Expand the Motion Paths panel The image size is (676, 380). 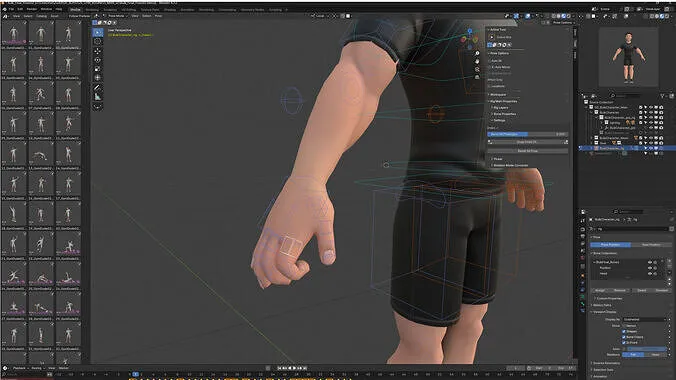click(602, 305)
